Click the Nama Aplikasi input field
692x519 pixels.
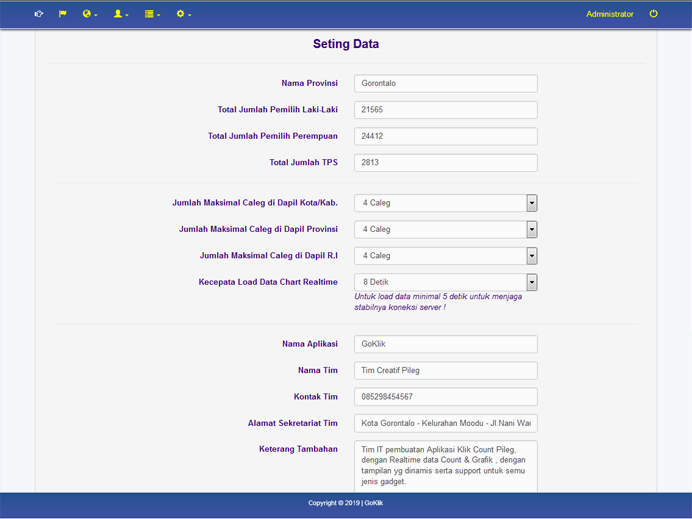pos(445,344)
